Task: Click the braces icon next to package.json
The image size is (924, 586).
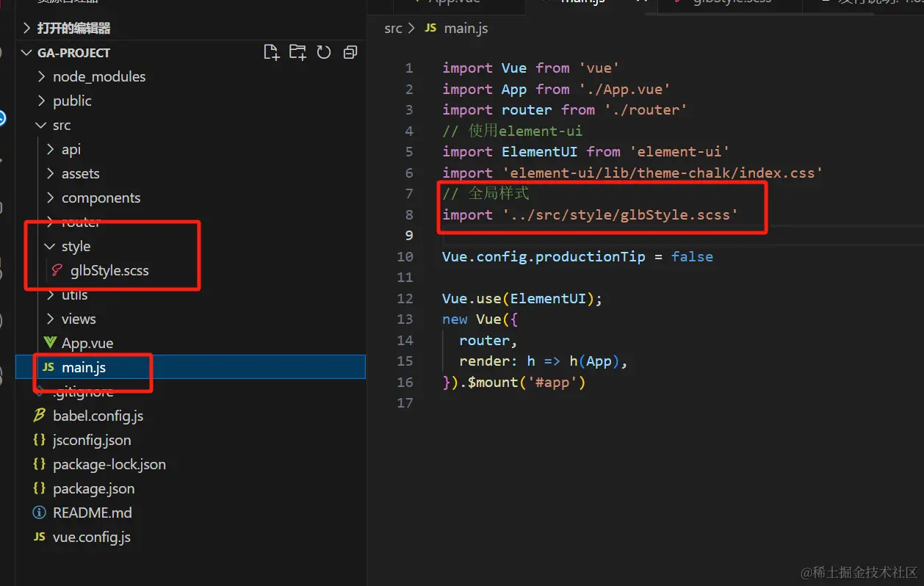Action: [40, 488]
